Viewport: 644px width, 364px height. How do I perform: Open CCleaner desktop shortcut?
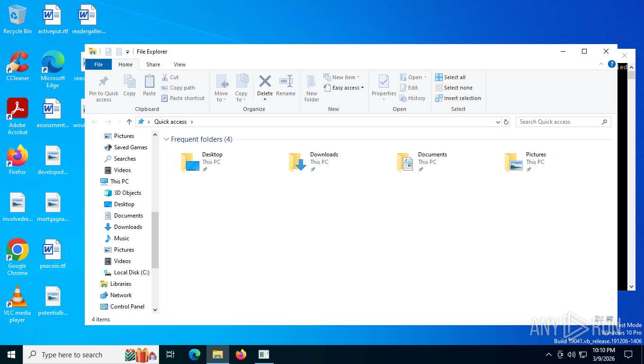[x=18, y=66]
